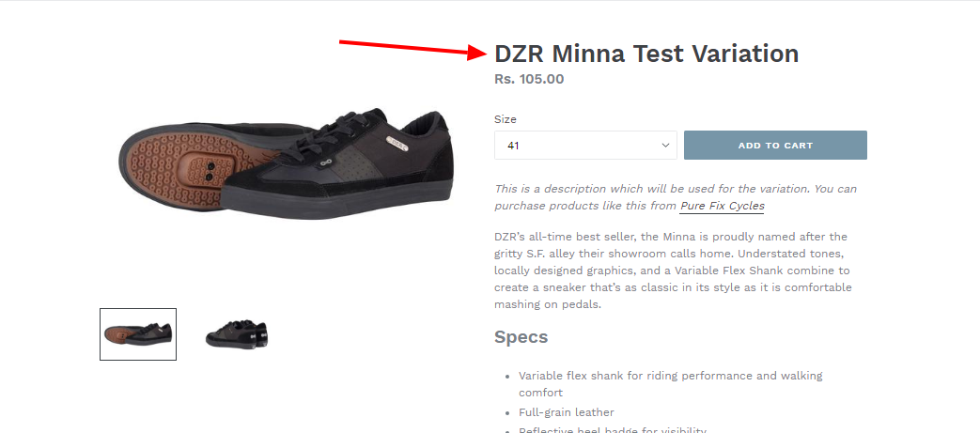Click the Specs heading
The width and height of the screenshot is (980, 433).
tap(521, 337)
